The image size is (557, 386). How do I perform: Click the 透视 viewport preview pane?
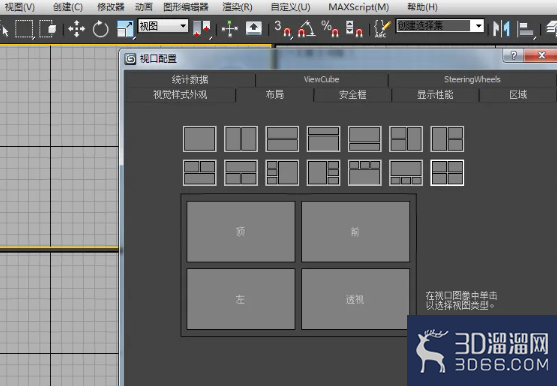tap(355, 299)
